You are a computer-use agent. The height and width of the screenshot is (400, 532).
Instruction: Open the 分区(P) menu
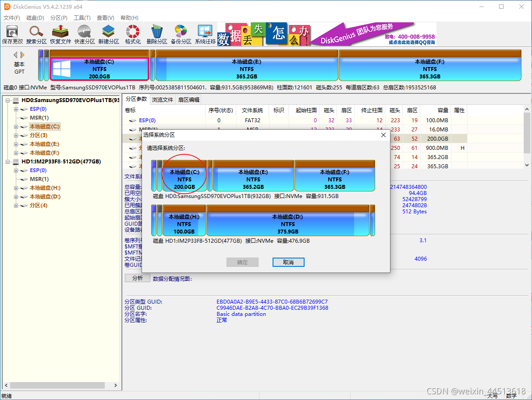(x=59, y=18)
